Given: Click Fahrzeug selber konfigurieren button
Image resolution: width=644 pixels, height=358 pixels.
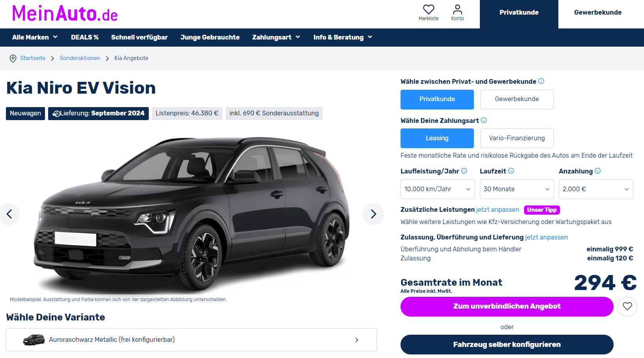Looking at the screenshot, I should coord(507,345).
